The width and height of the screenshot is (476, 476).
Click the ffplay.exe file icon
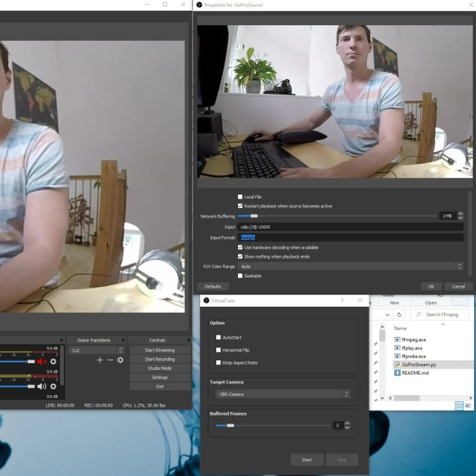397,348
